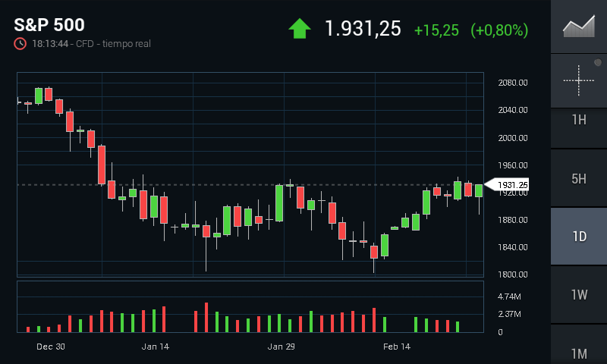
Task: Click the latest green candlestick
Action: (479, 190)
